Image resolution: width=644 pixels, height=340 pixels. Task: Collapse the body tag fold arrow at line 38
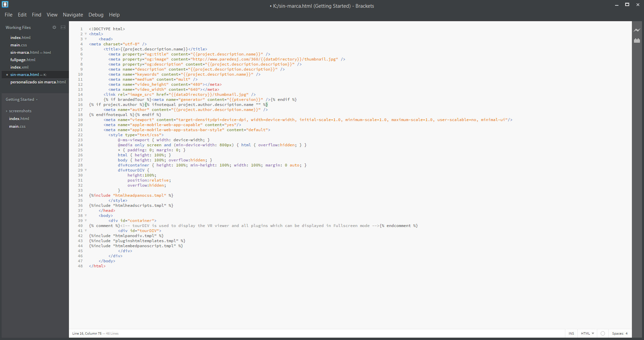point(86,216)
